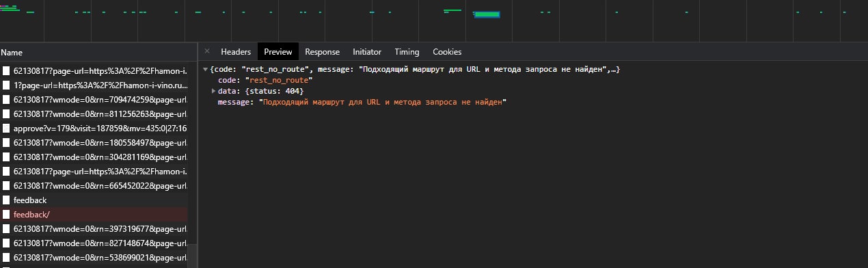
Task: Click the message value string in preview
Action: tap(383, 102)
